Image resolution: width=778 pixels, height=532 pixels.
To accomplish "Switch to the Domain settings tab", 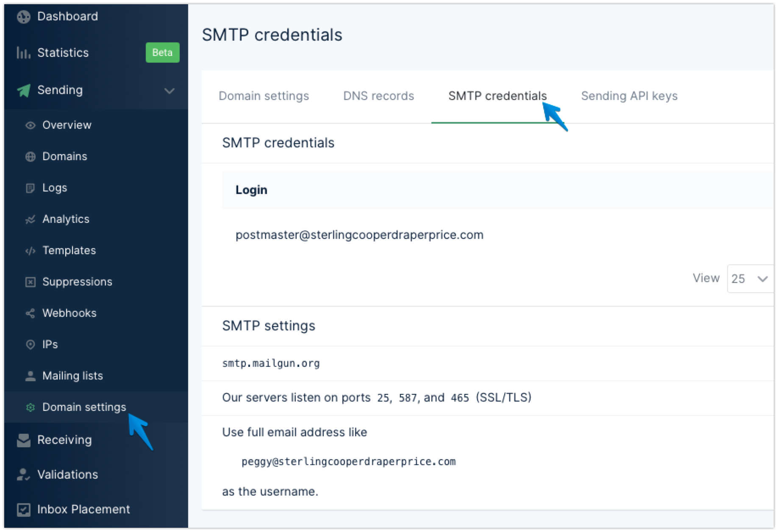I will tap(264, 96).
